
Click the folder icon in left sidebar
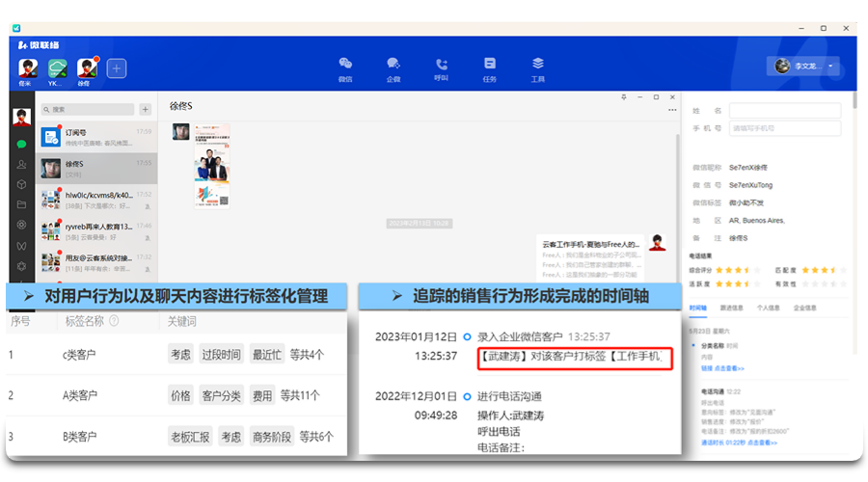coord(21,204)
